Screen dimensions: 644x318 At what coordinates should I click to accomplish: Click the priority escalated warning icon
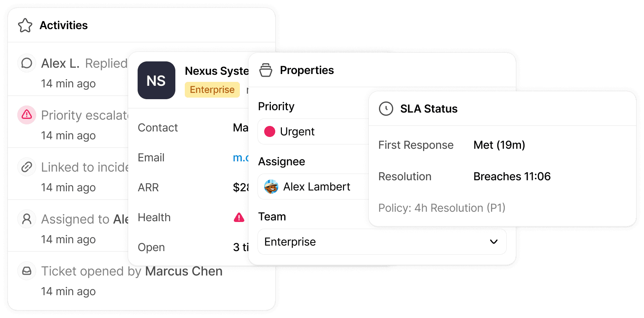27,115
